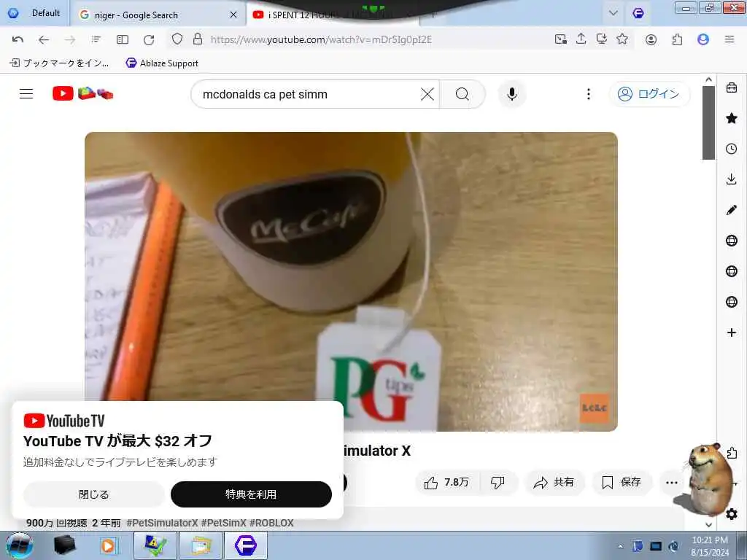
Task: Open more actions ellipsis below video
Action: [672, 483]
